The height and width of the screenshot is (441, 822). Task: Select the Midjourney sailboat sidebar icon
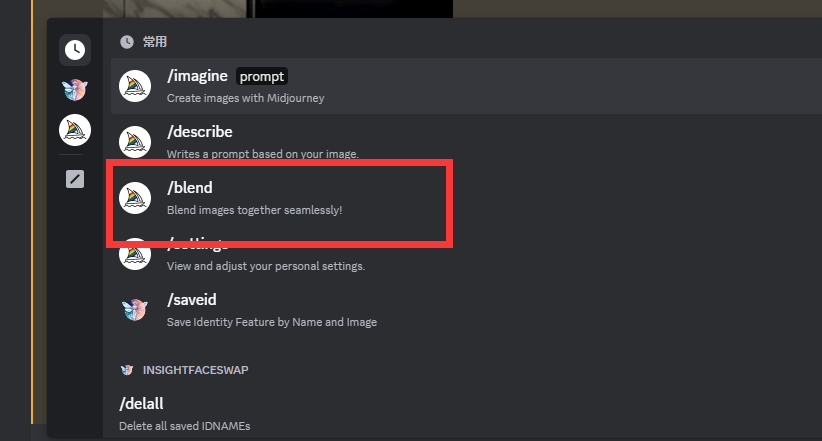pyautogui.click(x=75, y=130)
